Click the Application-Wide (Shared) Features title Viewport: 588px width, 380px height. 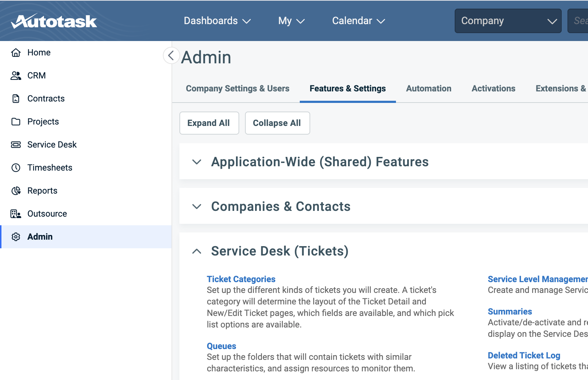(x=320, y=162)
